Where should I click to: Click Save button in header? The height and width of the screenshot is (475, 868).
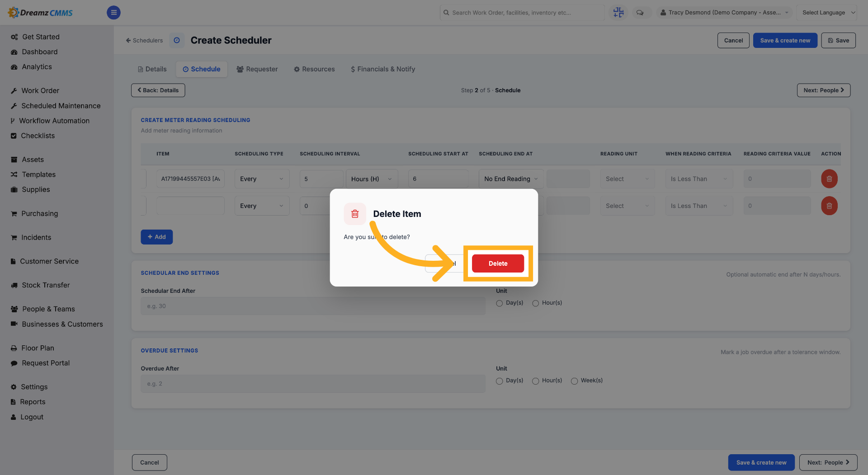coord(838,40)
